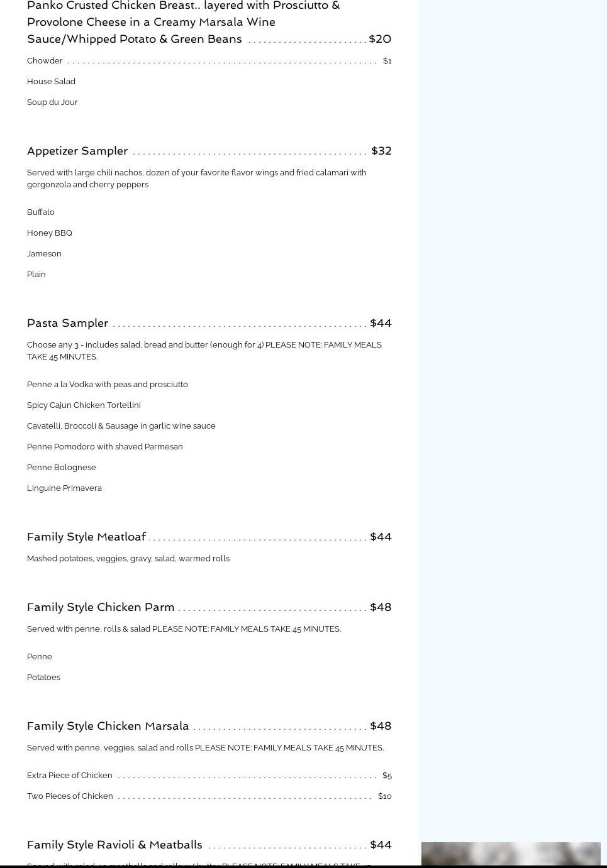Pick the Jameson wing flavor
The image size is (607, 868).
[x=44, y=254]
